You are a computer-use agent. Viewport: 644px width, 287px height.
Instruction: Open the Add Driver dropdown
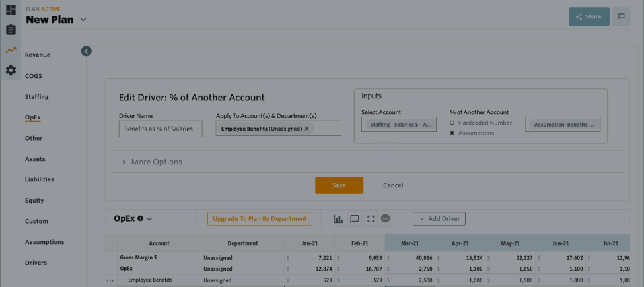click(439, 218)
